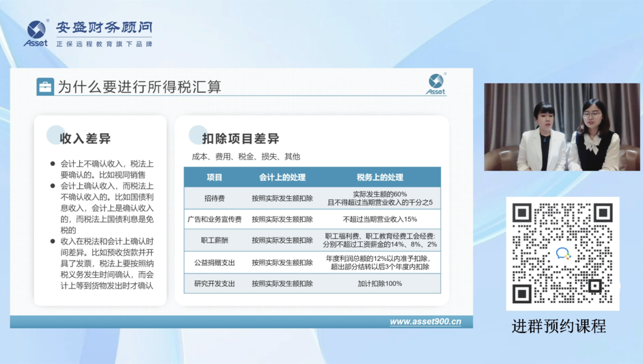Click the 进群预约课程 caption

click(558, 327)
